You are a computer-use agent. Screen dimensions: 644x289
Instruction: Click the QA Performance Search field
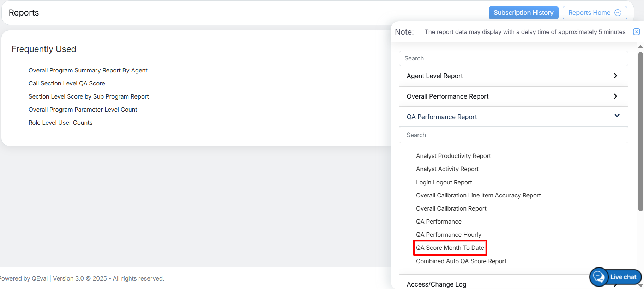click(513, 135)
